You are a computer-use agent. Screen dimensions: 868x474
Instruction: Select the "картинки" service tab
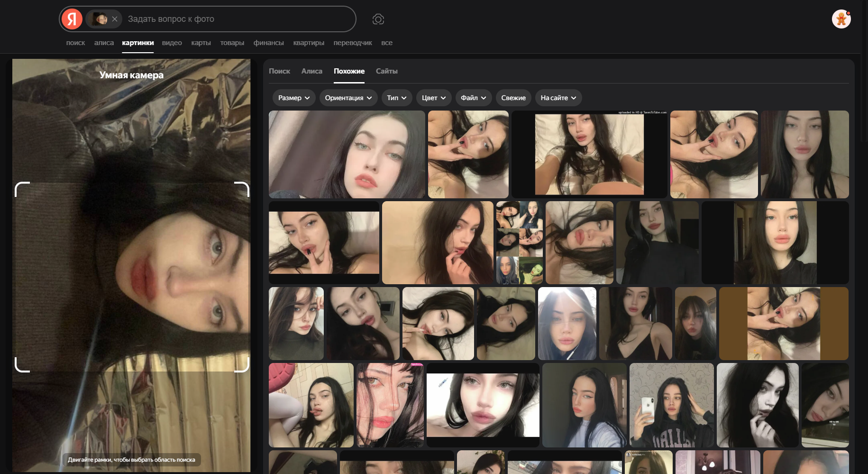(x=138, y=43)
